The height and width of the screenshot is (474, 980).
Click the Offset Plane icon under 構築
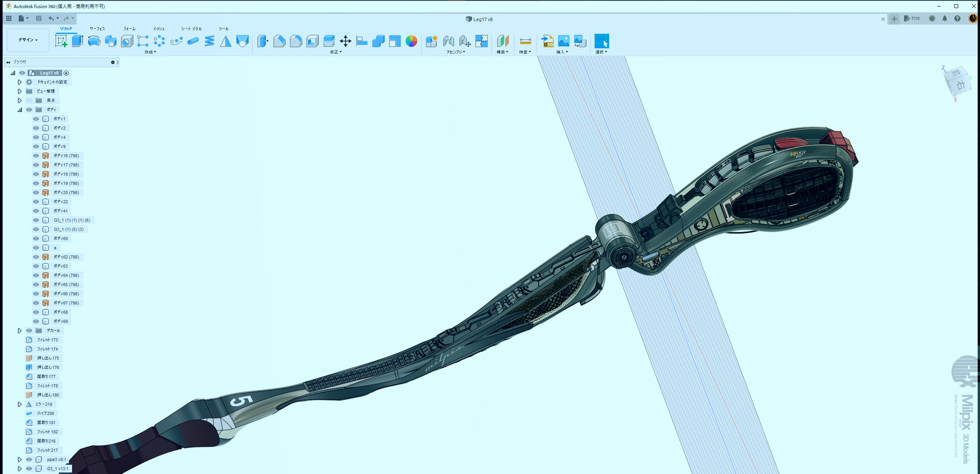click(x=502, y=41)
